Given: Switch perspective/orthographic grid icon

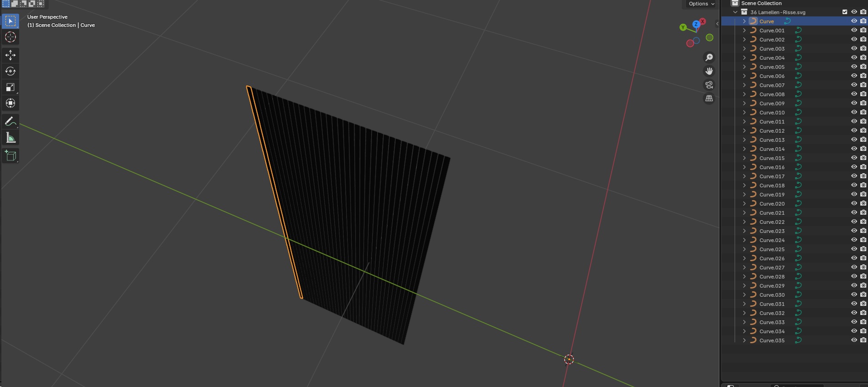Looking at the screenshot, I should 709,98.
